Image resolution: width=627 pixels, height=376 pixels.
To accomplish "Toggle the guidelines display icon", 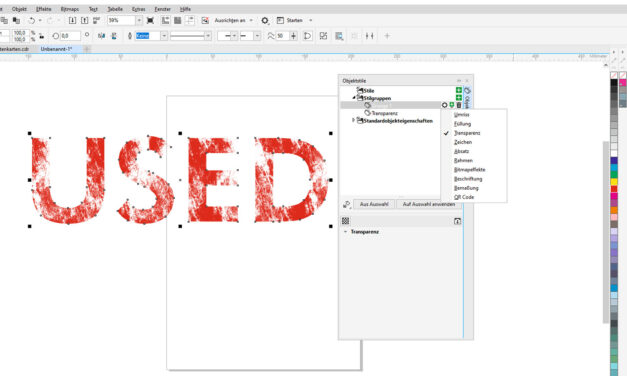I will click(190, 20).
